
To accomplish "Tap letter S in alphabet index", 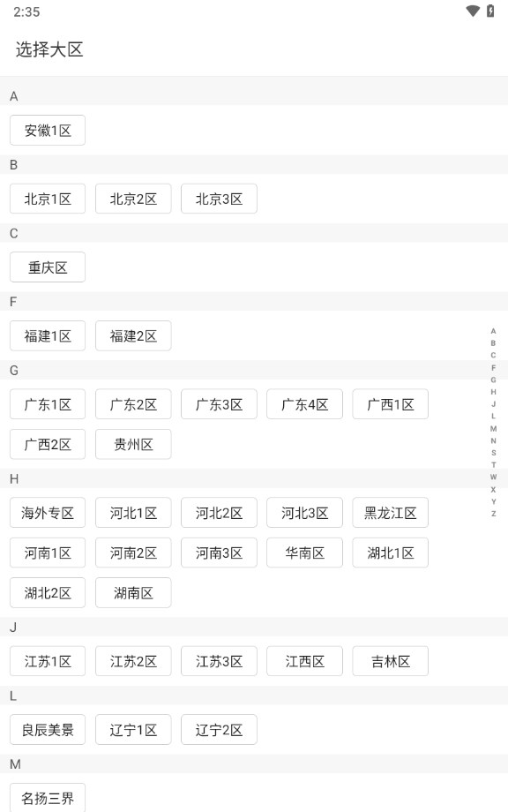I will [x=494, y=453].
